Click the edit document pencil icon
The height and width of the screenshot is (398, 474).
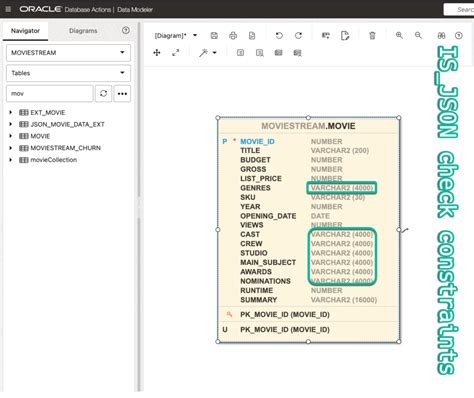point(345,35)
